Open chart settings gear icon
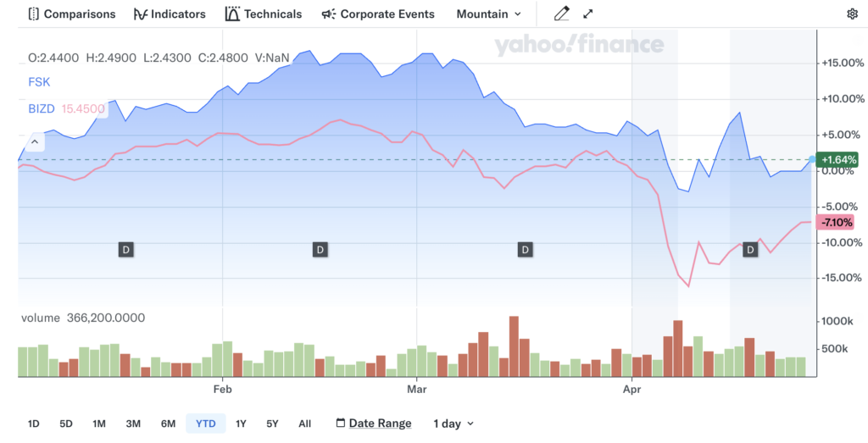The height and width of the screenshot is (443, 868). (852, 14)
